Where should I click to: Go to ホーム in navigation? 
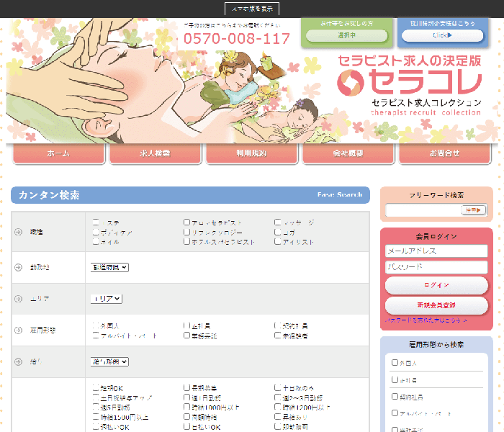click(58, 153)
